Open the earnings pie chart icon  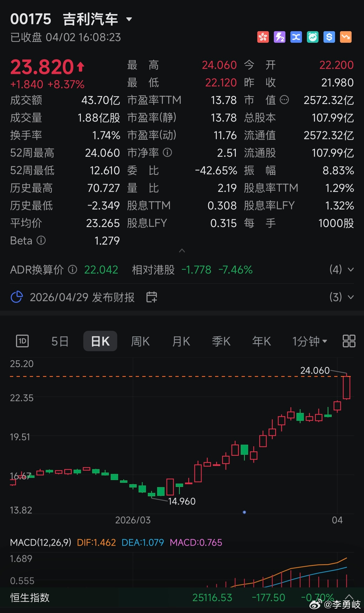click(x=17, y=297)
